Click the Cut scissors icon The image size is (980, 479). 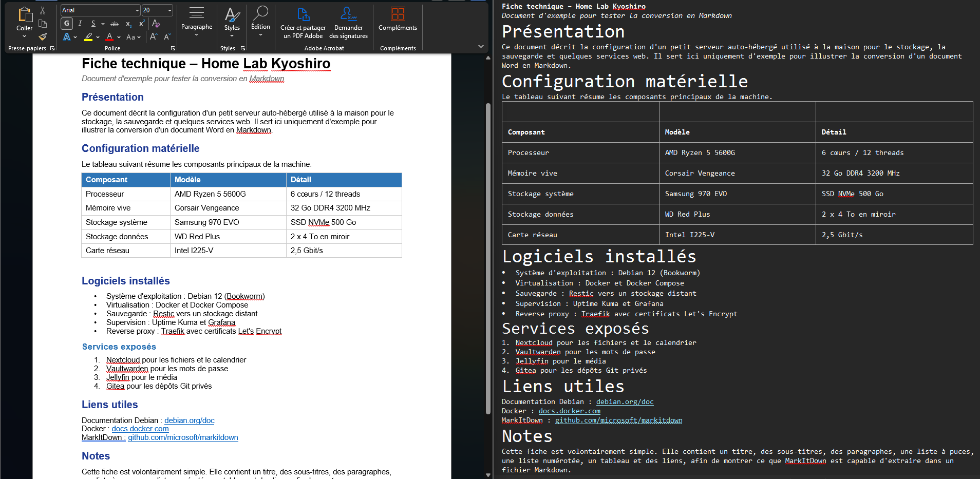tap(43, 11)
